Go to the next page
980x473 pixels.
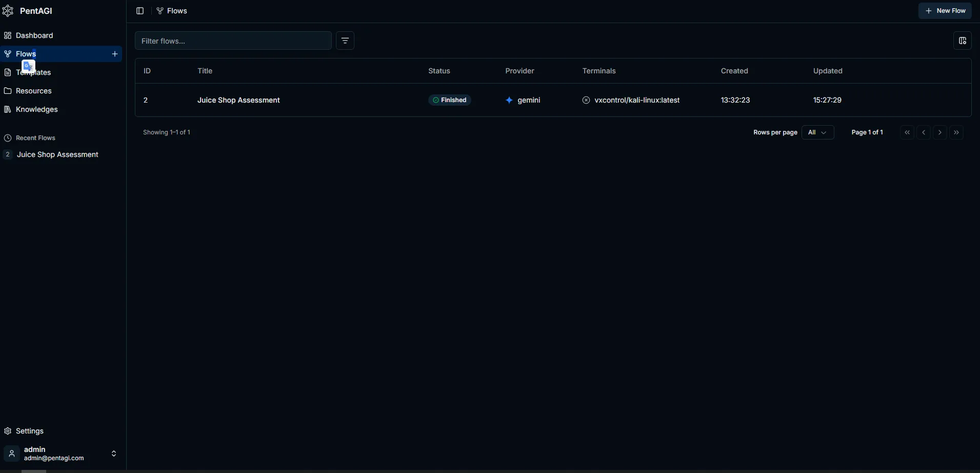tap(940, 132)
